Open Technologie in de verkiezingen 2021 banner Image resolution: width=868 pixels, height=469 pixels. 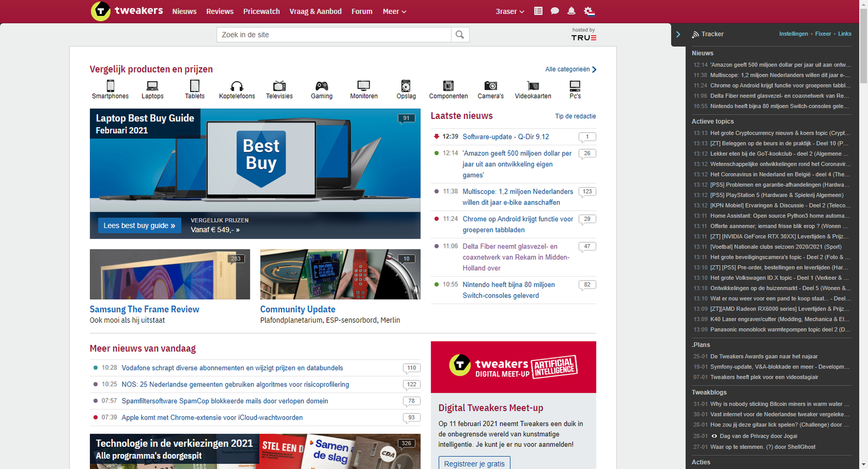coord(255,451)
